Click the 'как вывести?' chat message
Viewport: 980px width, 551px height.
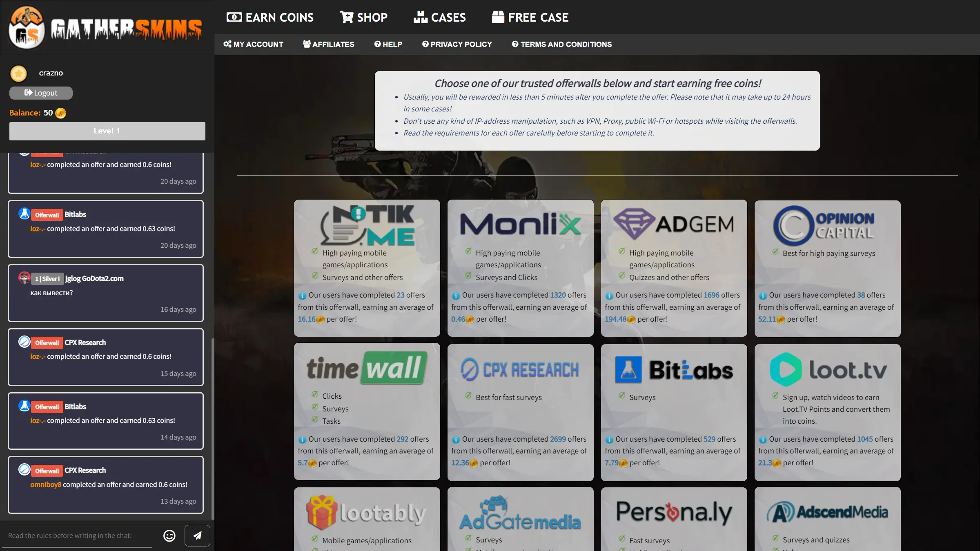[x=51, y=293]
